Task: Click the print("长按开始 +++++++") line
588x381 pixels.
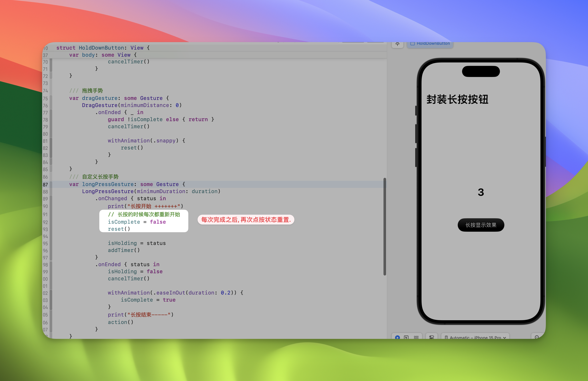Action: [x=145, y=206]
